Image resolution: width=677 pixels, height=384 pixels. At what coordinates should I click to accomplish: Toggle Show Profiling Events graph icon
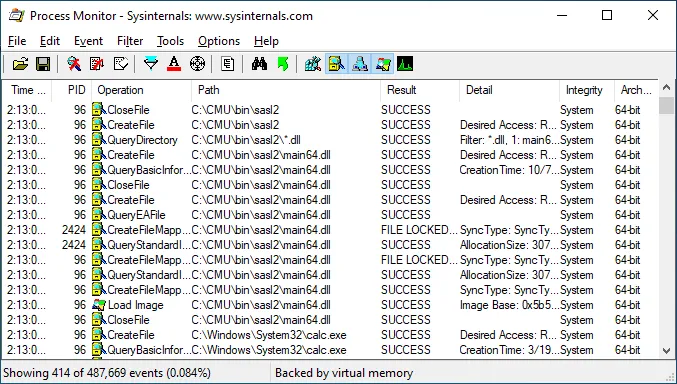(405, 64)
